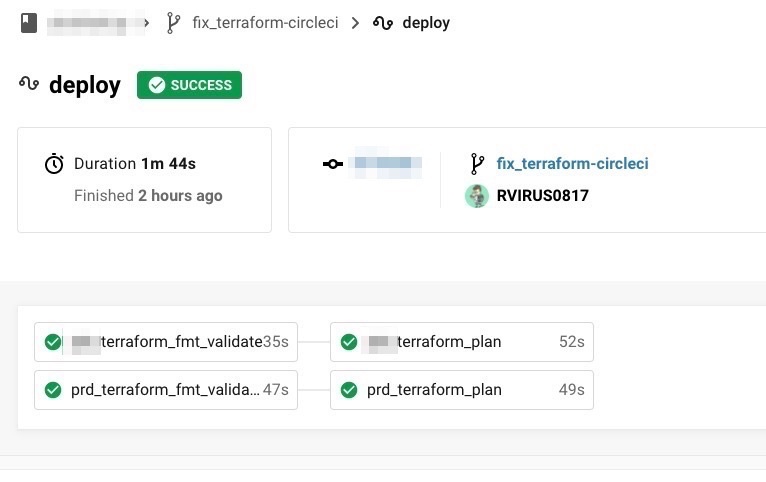Click the breadcrumb chevron before deploy
Screen dimensions: 766x482
tap(356, 22)
